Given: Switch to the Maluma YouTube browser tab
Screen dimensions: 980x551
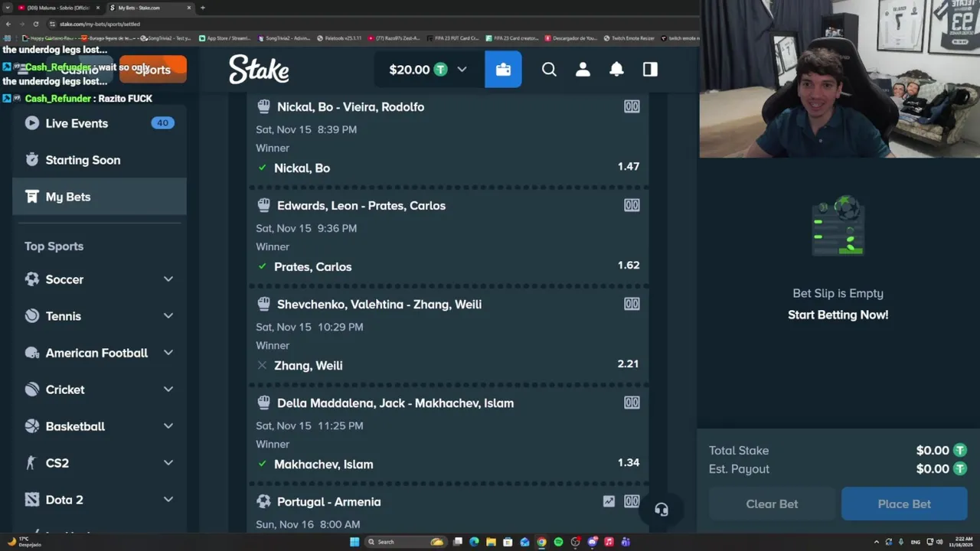Looking at the screenshot, I should tap(59, 8).
